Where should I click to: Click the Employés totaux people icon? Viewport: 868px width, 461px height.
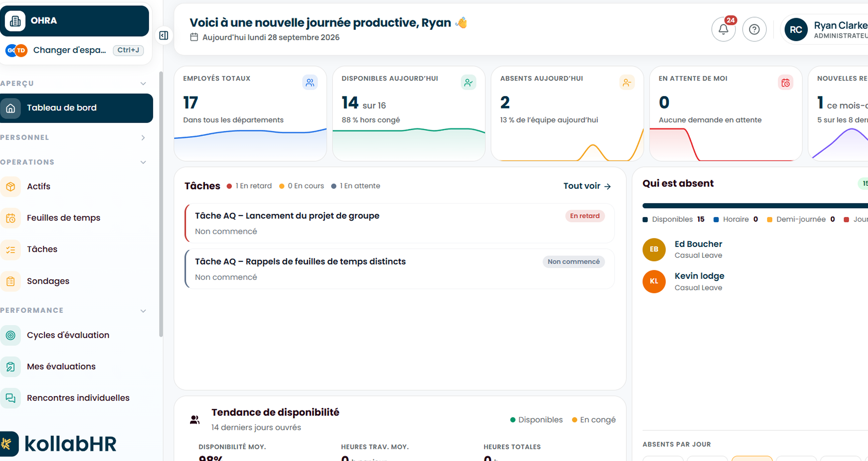(310, 82)
